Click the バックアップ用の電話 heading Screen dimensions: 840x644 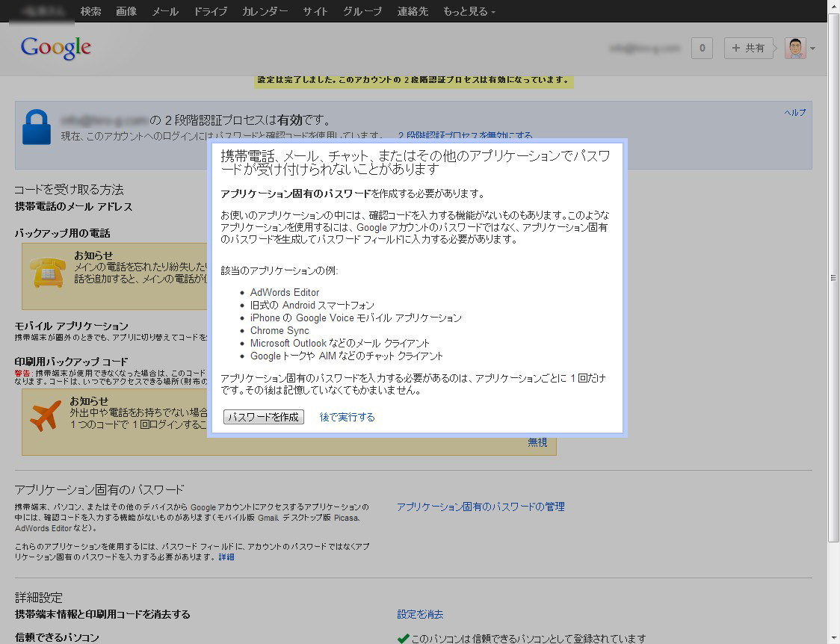62,233
